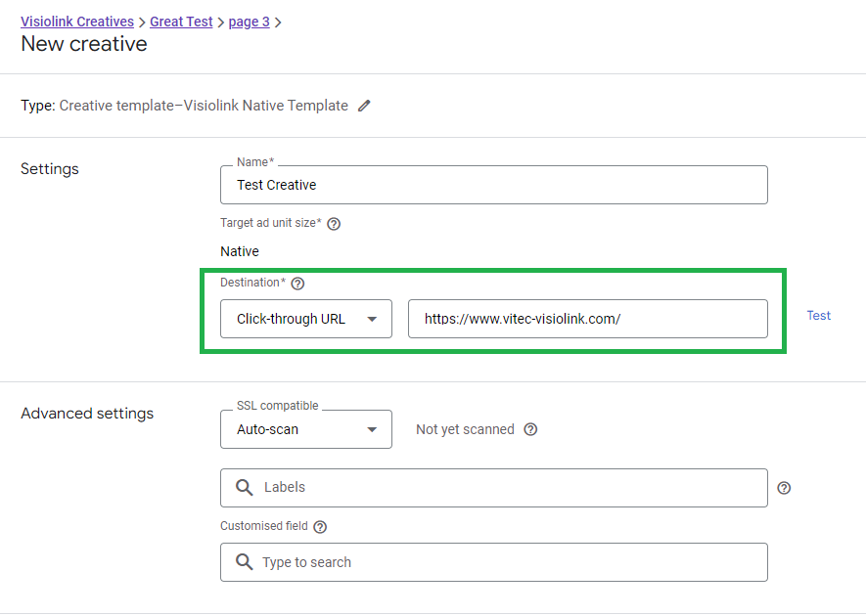Open help for Target ad unit size
Screen dimensions: 866x616
[334, 224]
